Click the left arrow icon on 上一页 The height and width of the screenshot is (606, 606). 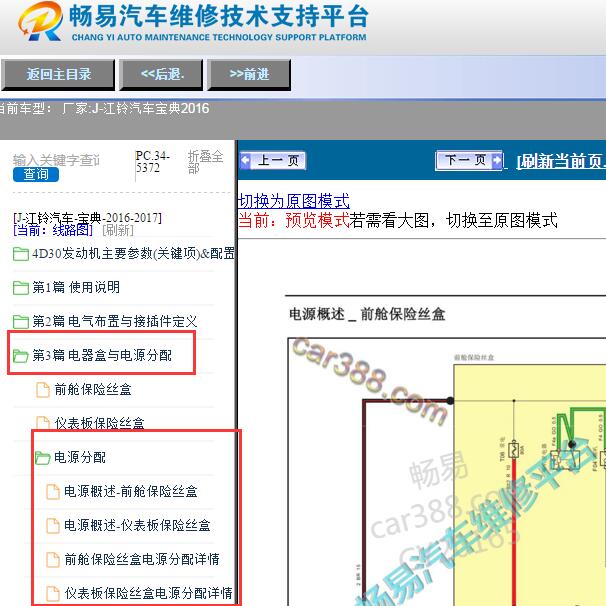click(245, 160)
